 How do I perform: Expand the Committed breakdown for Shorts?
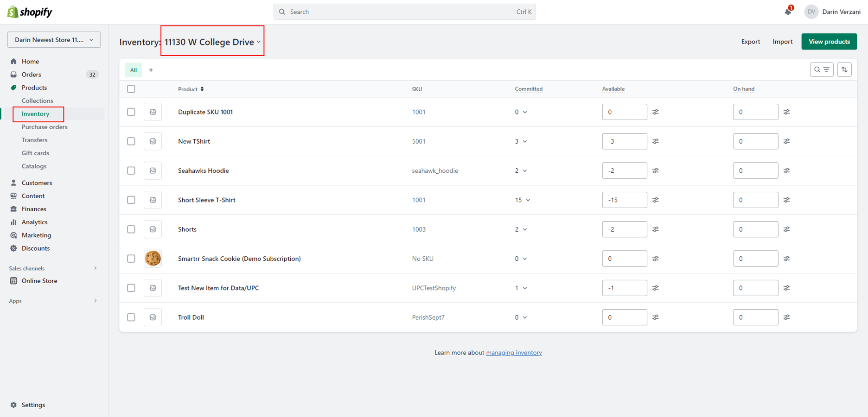point(524,229)
